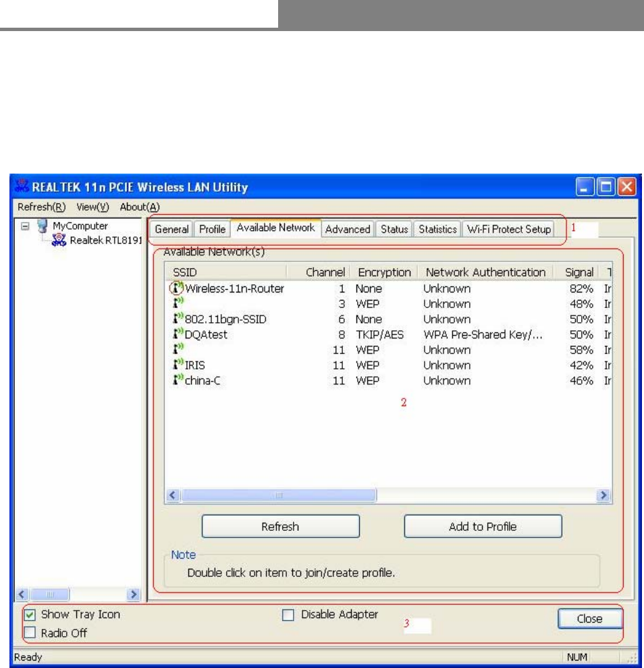Click the Add to Profile button
The image size is (644, 668).
point(483,527)
